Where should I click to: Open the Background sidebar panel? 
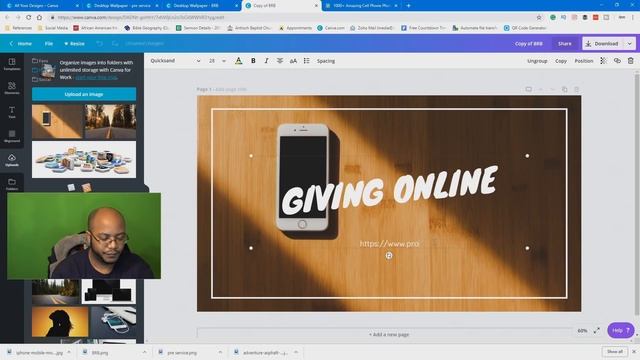pyautogui.click(x=12, y=136)
